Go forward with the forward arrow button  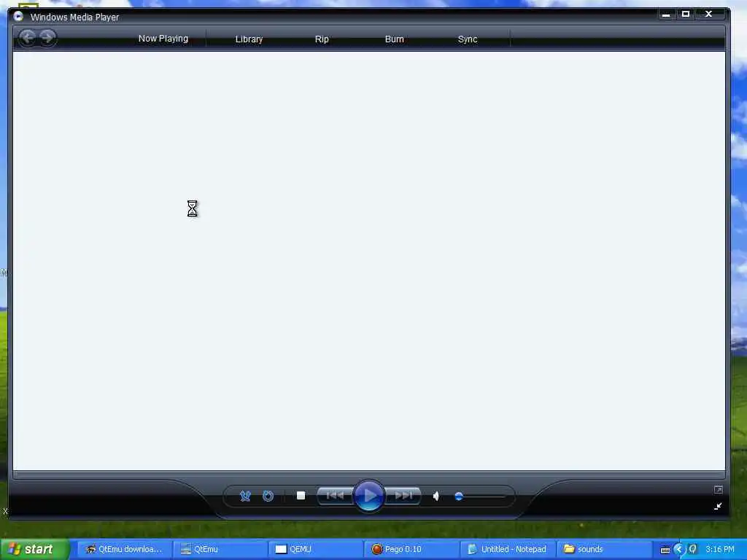(47, 38)
